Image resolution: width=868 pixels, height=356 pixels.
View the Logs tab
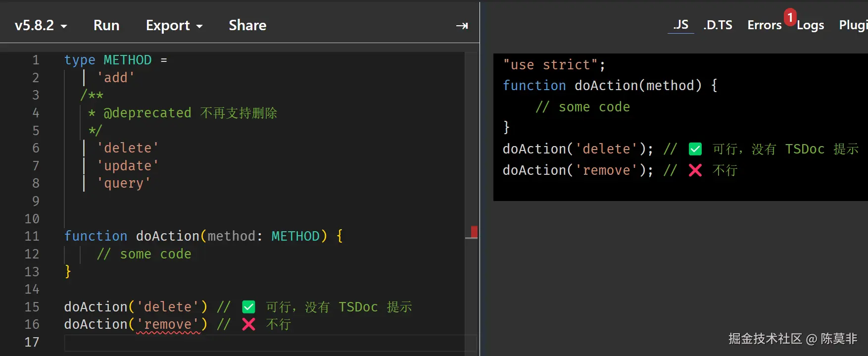tap(810, 25)
